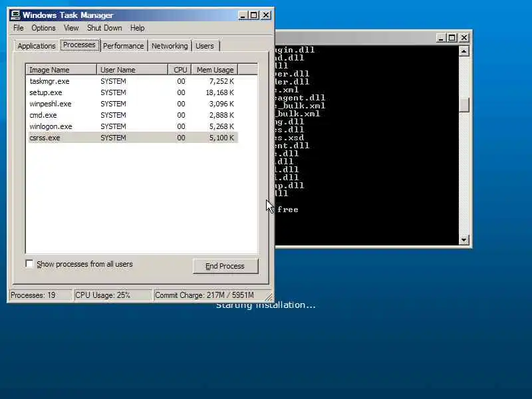Click the 2,888 K memory value

221,115
